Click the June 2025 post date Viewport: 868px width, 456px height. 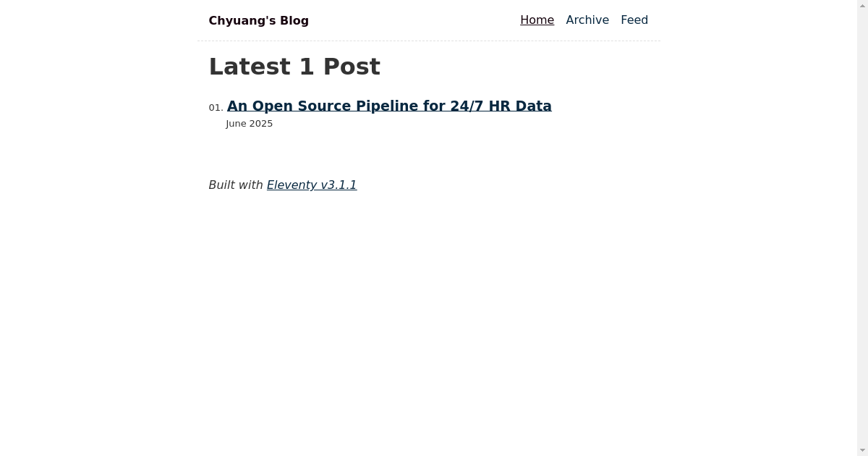[250, 124]
